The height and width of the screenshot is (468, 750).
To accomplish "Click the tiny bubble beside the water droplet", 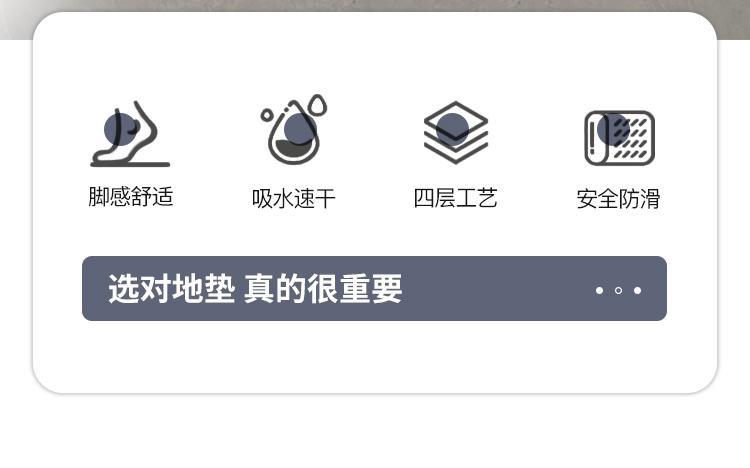I will (266, 115).
